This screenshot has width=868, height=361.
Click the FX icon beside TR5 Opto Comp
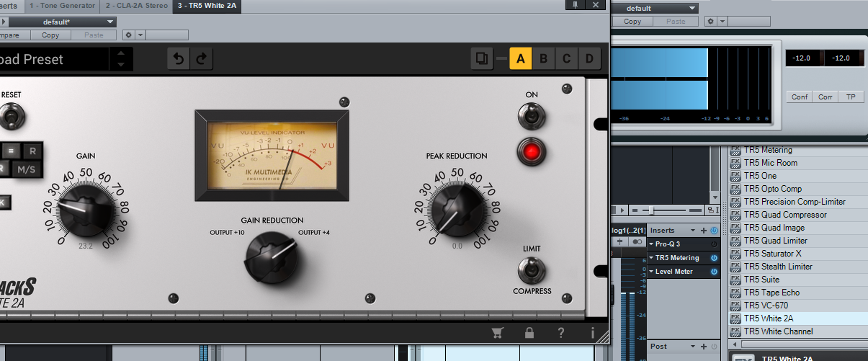735,189
